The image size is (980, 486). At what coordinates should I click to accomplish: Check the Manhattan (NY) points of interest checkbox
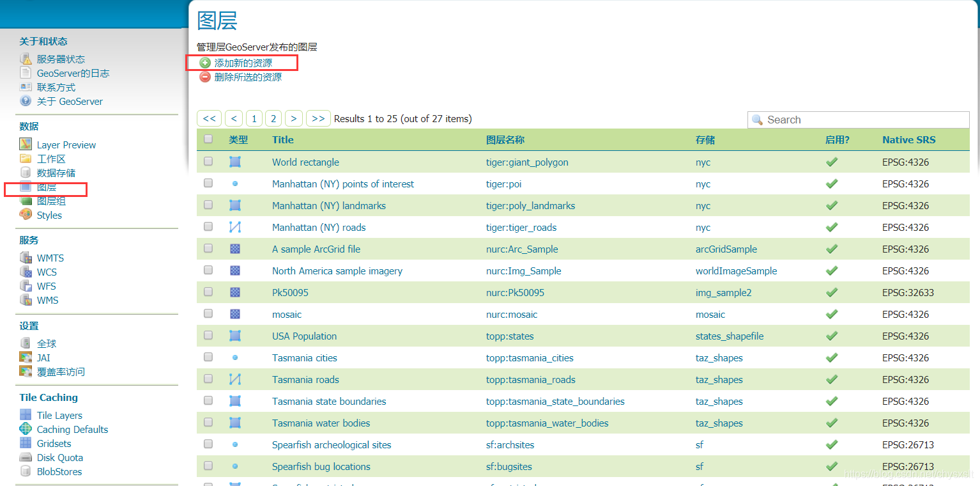pyautogui.click(x=208, y=184)
